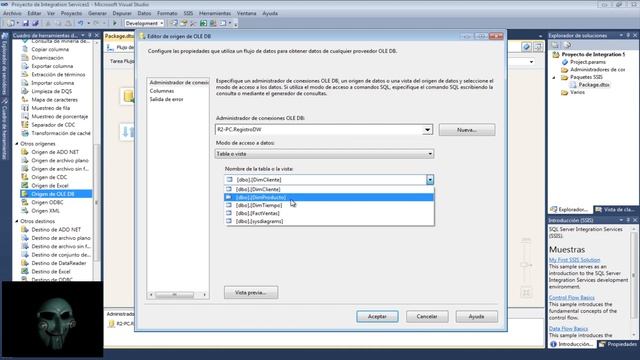Select Project.params in Solution Explorer
Screen dimensions: 640x360
click(587, 62)
